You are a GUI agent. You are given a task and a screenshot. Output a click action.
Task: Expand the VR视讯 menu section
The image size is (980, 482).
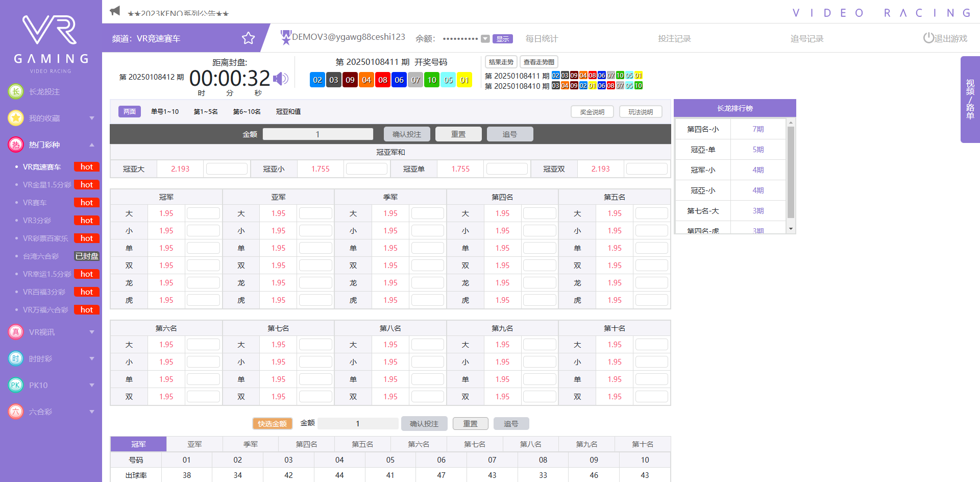point(92,332)
